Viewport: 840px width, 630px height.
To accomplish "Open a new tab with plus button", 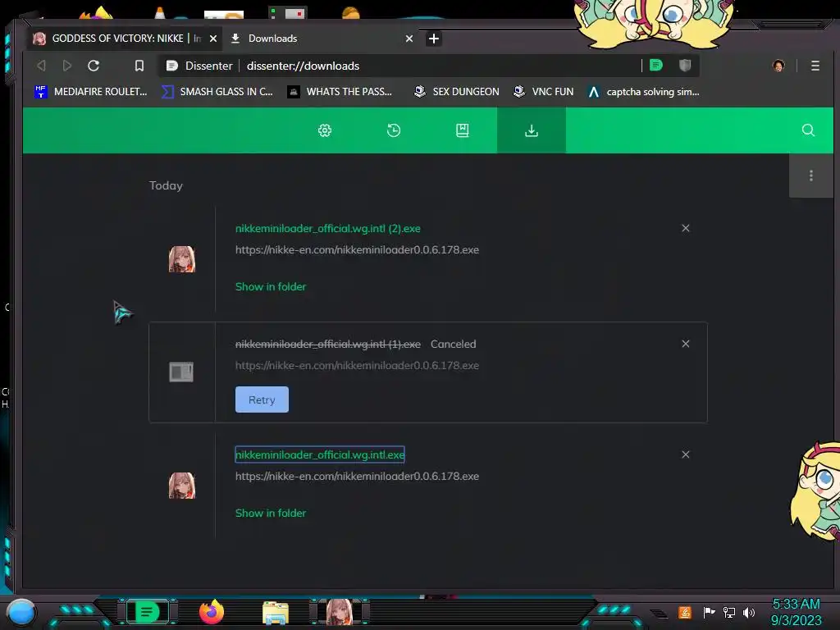I will [x=434, y=39].
